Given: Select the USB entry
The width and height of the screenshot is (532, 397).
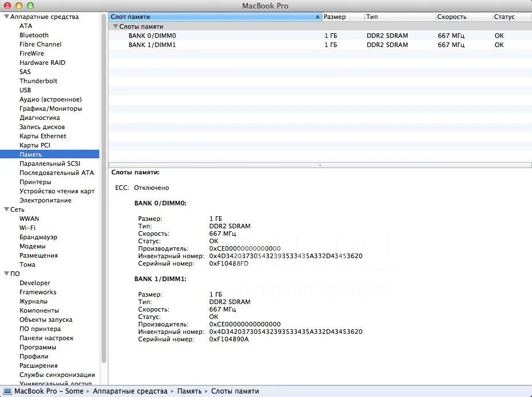Looking at the screenshot, I should click(x=25, y=90).
